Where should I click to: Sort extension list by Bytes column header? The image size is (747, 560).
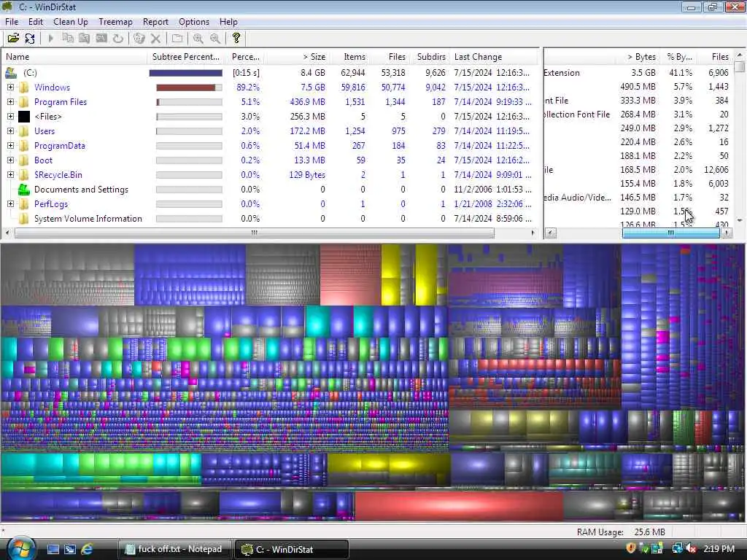point(638,57)
